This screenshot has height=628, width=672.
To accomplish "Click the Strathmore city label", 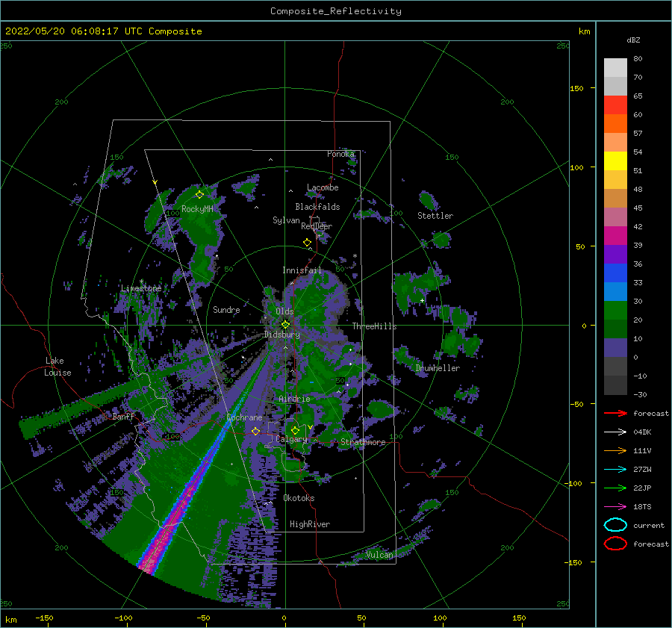I will pyautogui.click(x=363, y=442).
